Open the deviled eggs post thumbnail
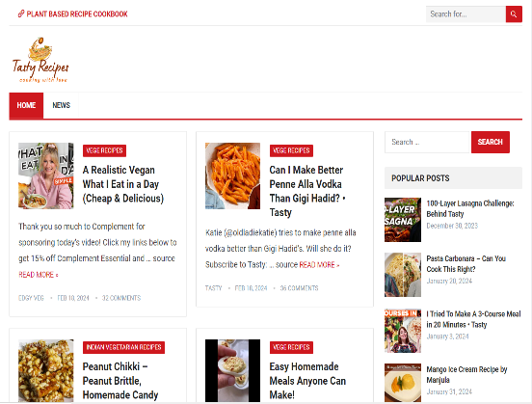 pos(232,370)
